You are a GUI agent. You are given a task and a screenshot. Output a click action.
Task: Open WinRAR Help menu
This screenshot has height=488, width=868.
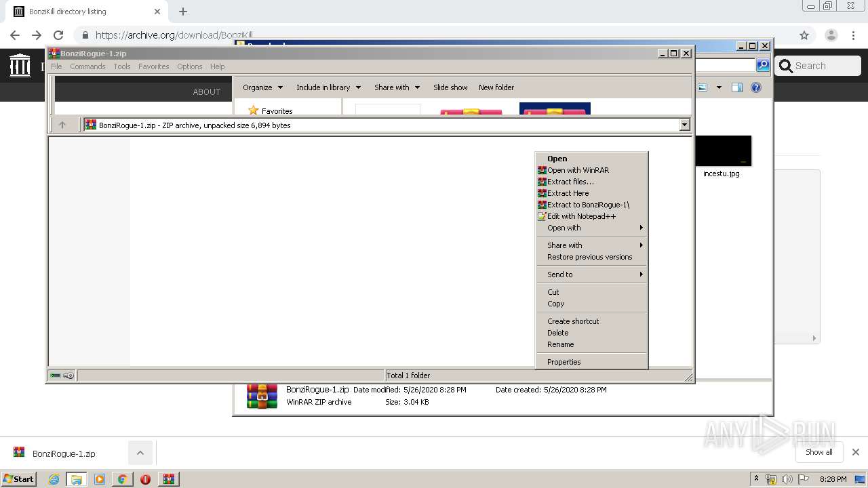[x=218, y=66]
